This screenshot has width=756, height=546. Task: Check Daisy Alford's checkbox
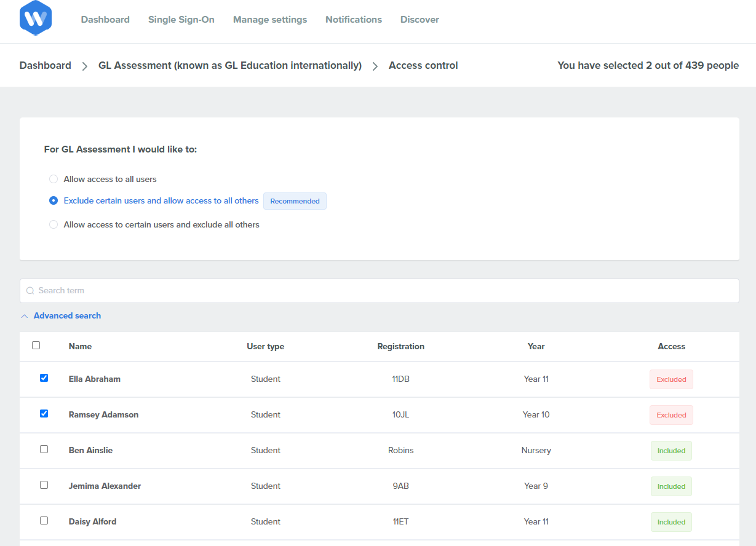[x=44, y=521]
